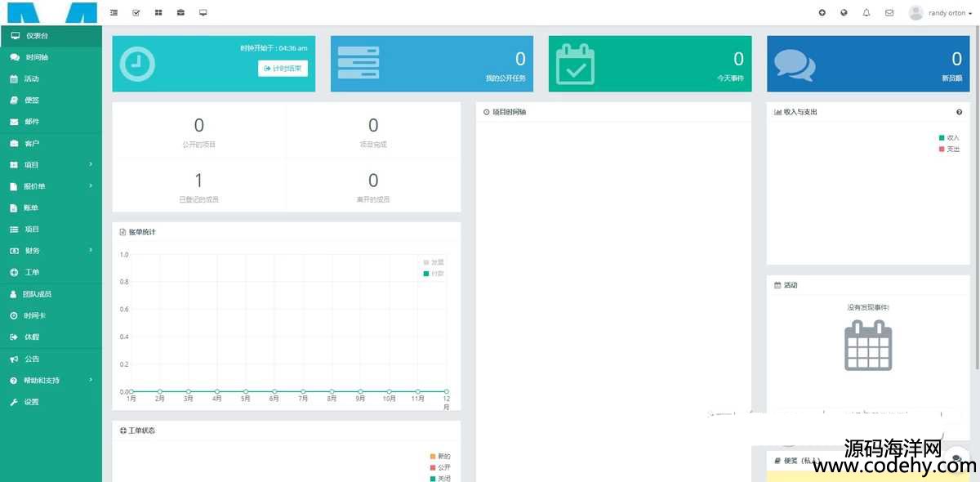Open the 项目完成 count tile

pos(373,131)
